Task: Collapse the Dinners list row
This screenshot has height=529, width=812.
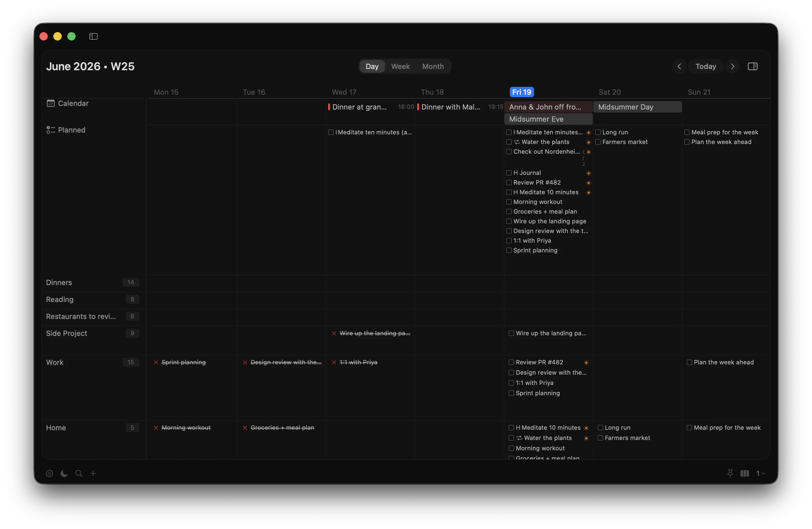Action: click(x=92, y=282)
